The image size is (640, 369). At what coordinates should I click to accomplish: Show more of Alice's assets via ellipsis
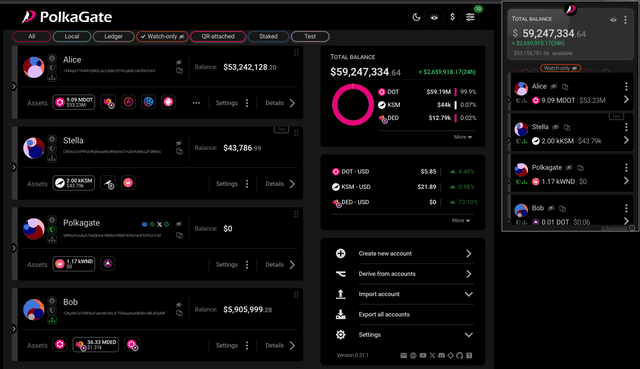point(196,103)
